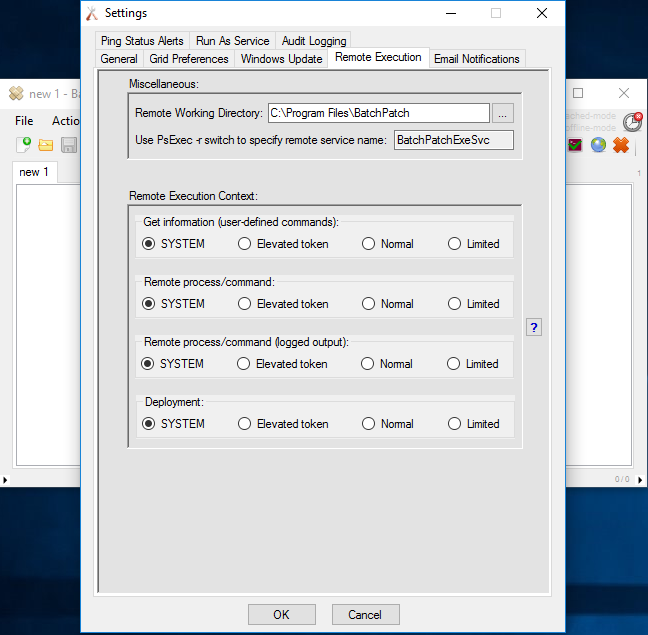Open the Audit Logging tab
The width and height of the screenshot is (648, 635).
314,41
